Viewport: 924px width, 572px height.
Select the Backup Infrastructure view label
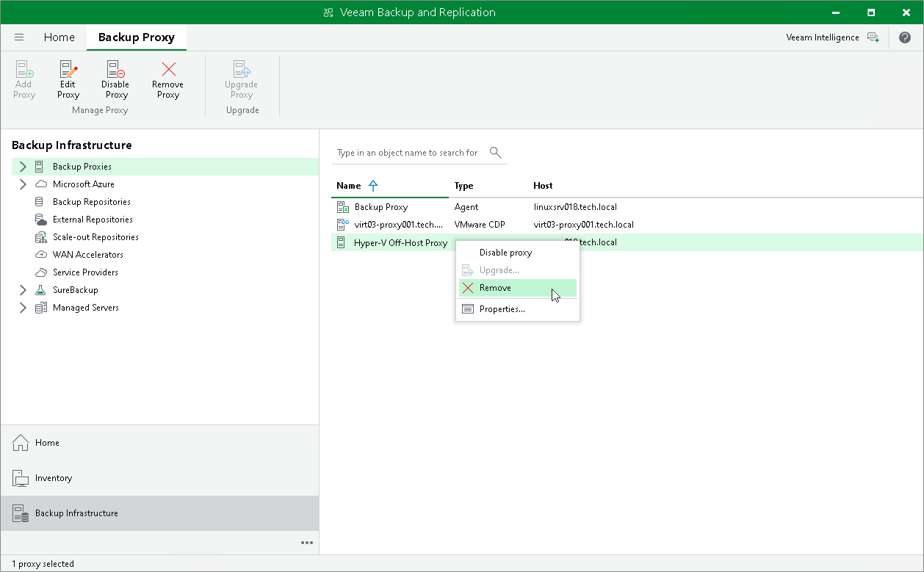76,513
